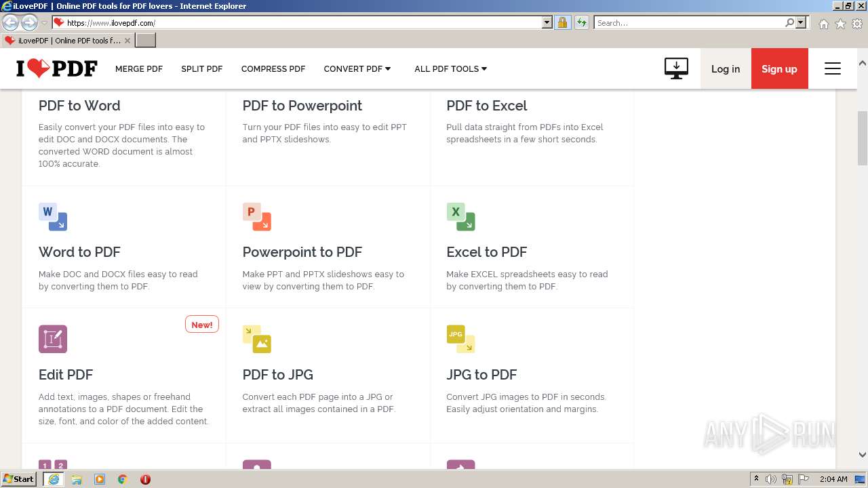The width and height of the screenshot is (868, 488).
Task: Click the Word to PDF icon
Action: coord(53,217)
